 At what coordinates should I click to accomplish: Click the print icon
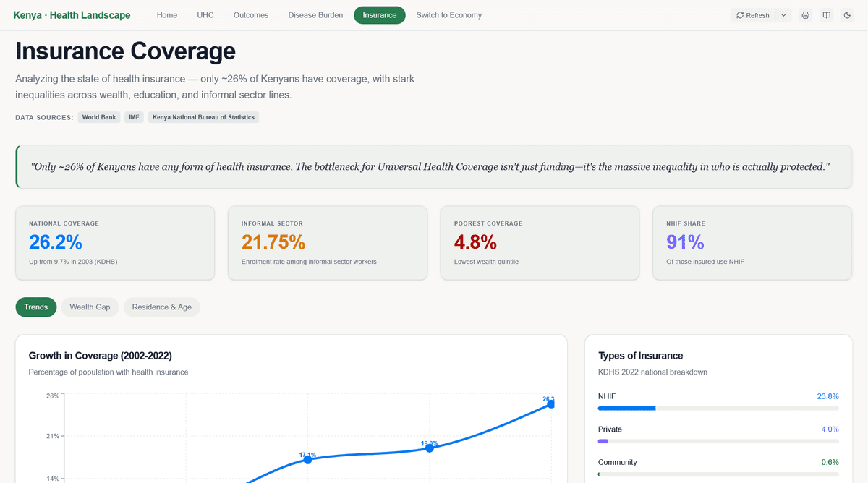(x=805, y=15)
